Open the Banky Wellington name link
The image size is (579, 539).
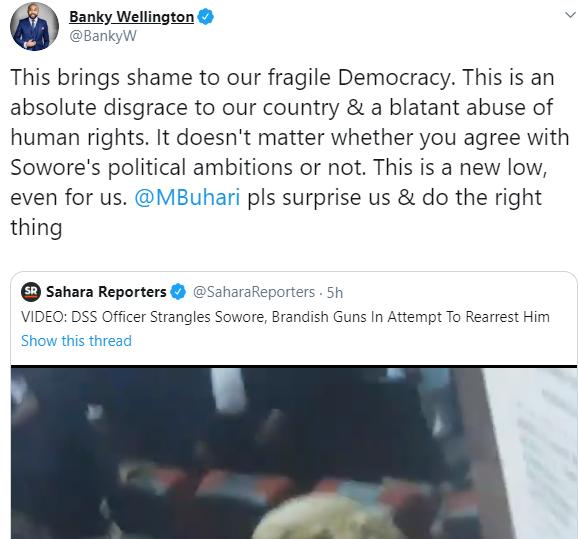point(131,17)
